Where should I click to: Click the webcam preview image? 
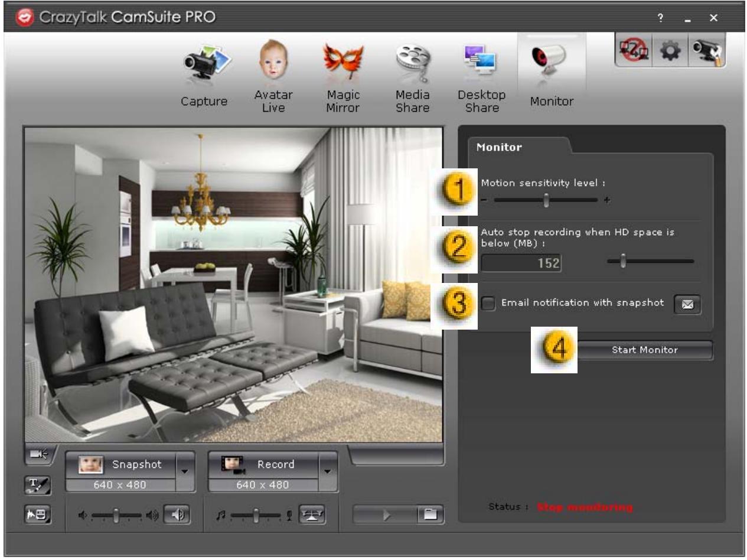pos(234,285)
